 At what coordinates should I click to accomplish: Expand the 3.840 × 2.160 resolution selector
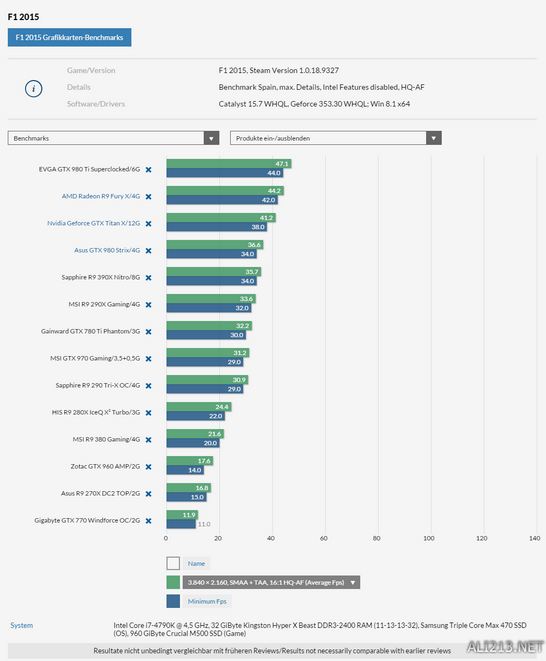point(271,582)
